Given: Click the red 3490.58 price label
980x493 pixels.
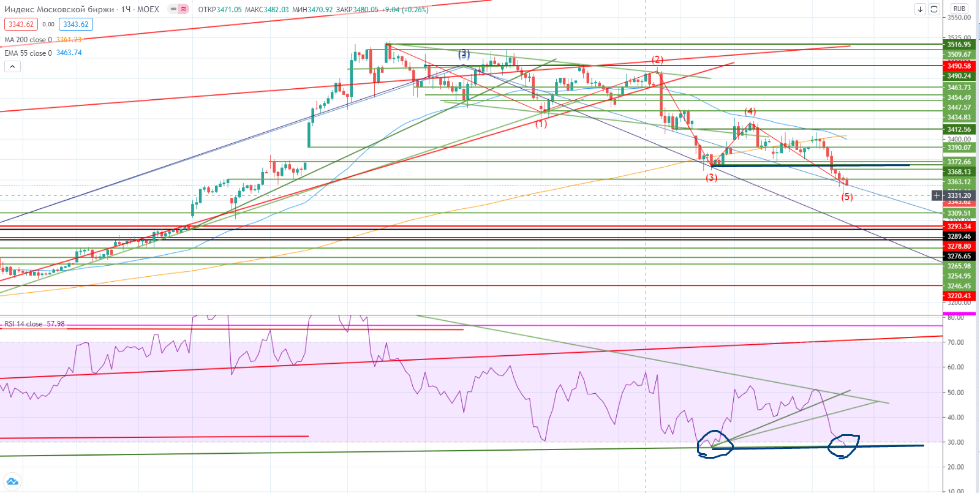Looking at the screenshot, I should 959,66.
